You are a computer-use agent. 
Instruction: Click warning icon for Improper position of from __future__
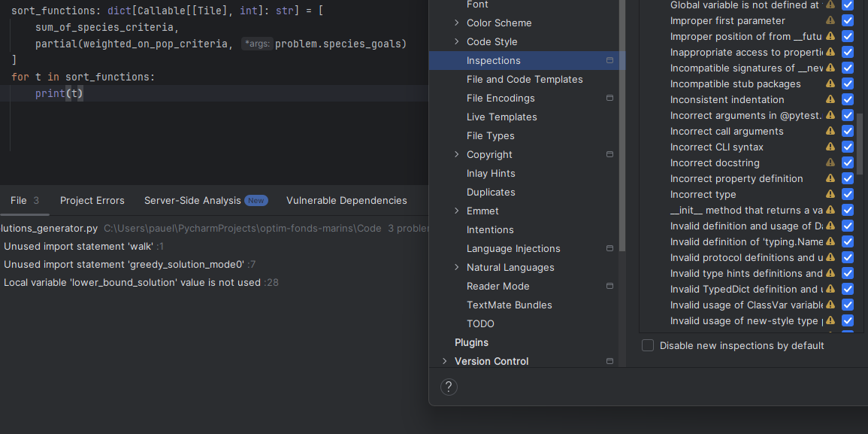(830, 36)
